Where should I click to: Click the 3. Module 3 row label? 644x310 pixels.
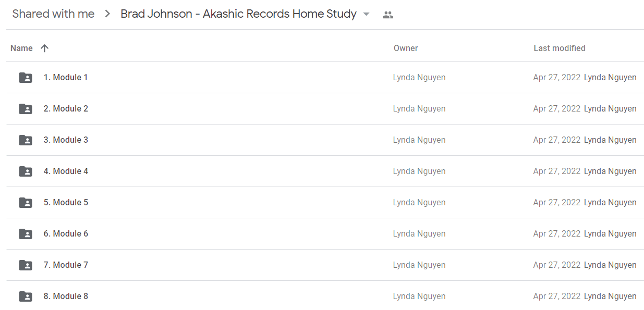(x=66, y=140)
